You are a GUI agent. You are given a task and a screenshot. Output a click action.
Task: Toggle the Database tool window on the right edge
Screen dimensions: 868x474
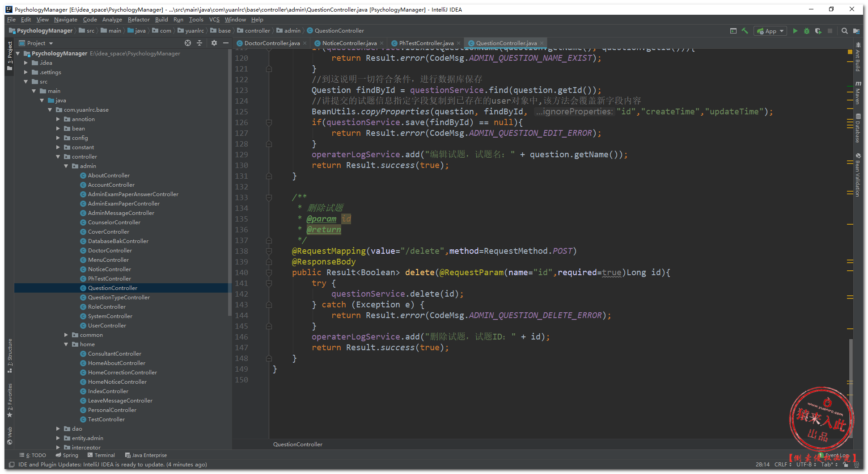[x=858, y=129]
